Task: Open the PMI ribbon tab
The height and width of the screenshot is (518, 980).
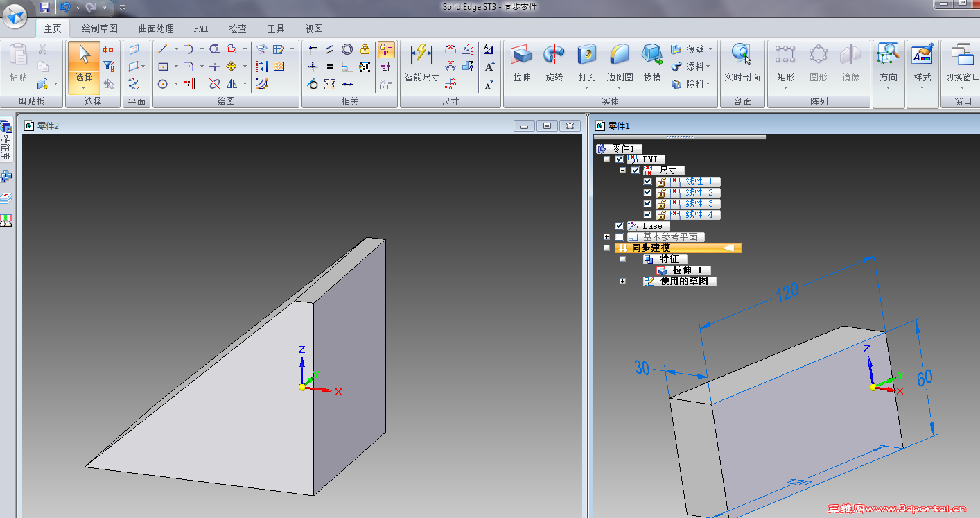Action: pos(201,28)
